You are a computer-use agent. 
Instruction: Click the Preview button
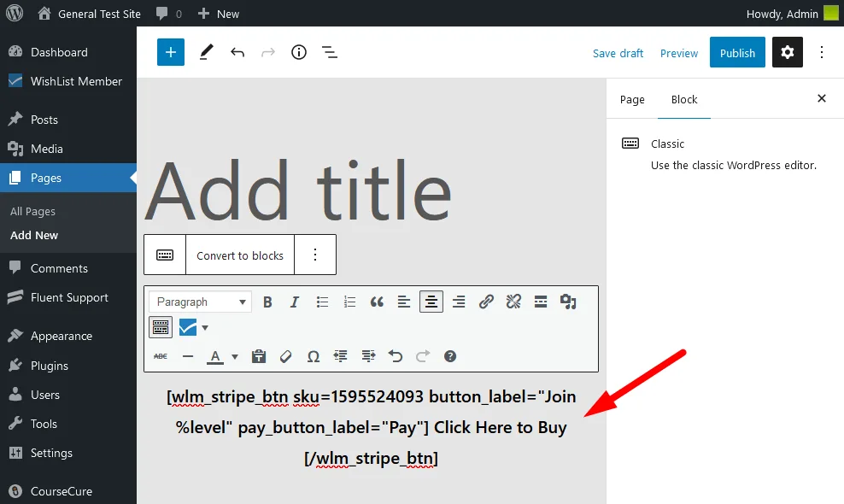679,53
